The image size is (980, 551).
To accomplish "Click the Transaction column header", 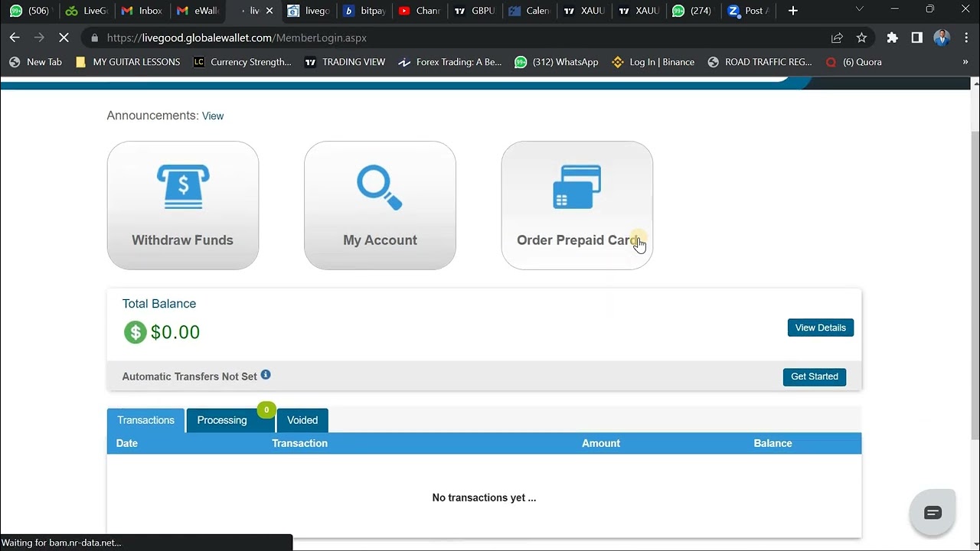I will coord(299,443).
